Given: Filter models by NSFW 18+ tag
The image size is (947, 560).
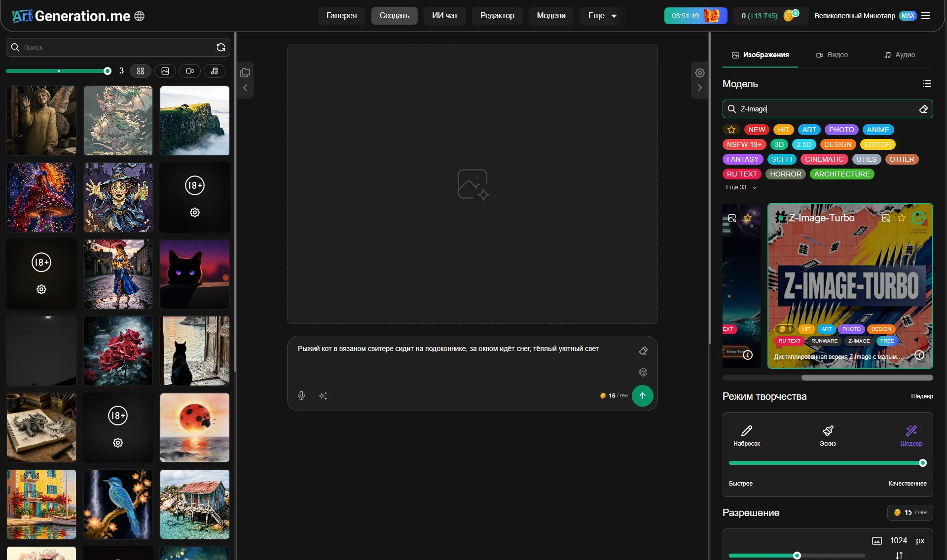Looking at the screenshot, I should tap(744, 144).
